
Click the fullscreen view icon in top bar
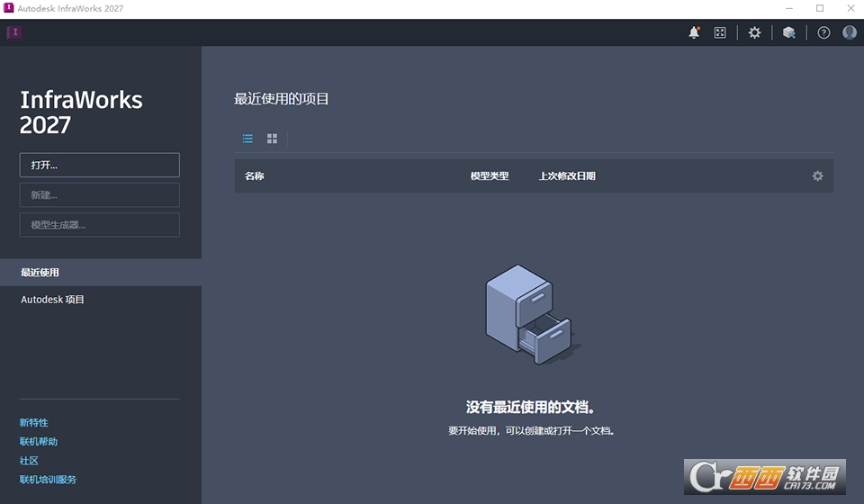pos(720,32)
